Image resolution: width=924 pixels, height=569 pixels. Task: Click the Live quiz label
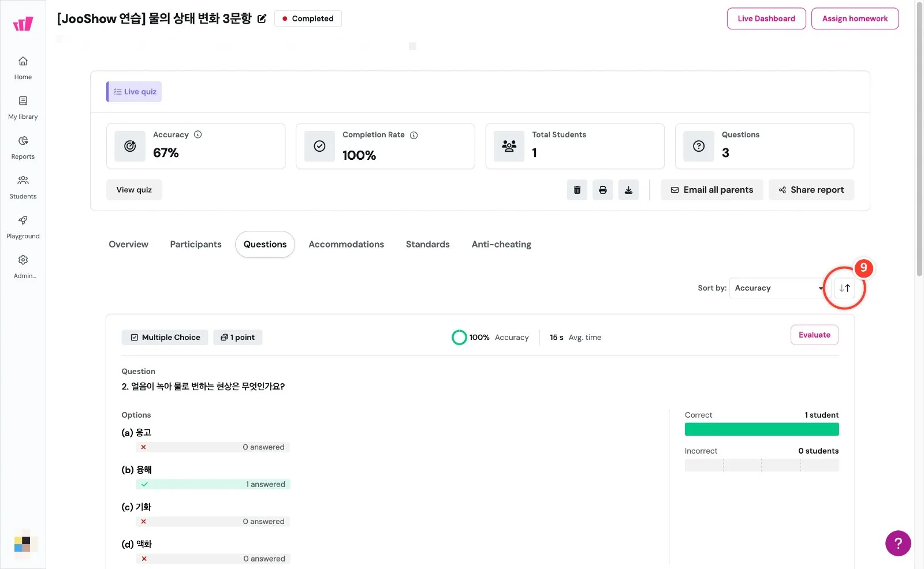134,92
